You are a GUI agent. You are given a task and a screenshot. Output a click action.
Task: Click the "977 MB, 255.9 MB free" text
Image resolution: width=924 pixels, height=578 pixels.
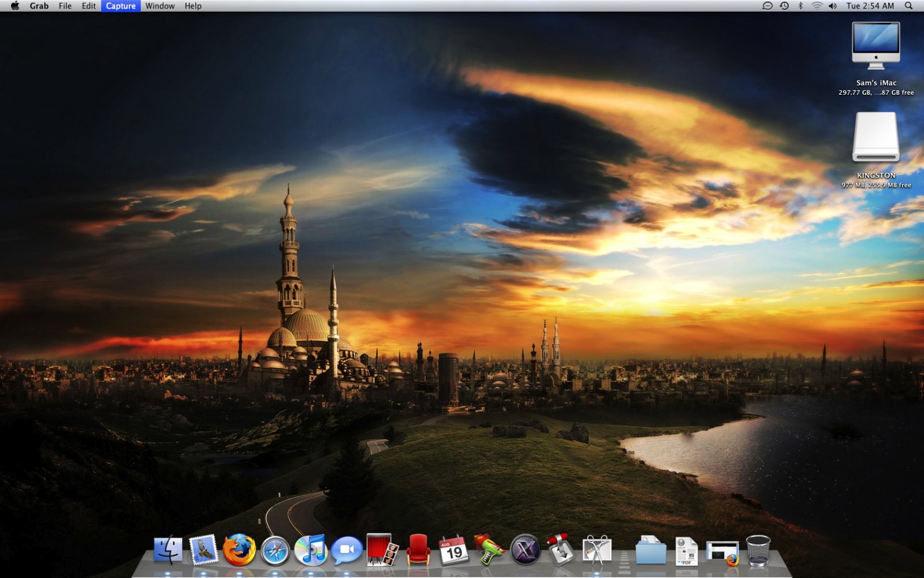876,185
